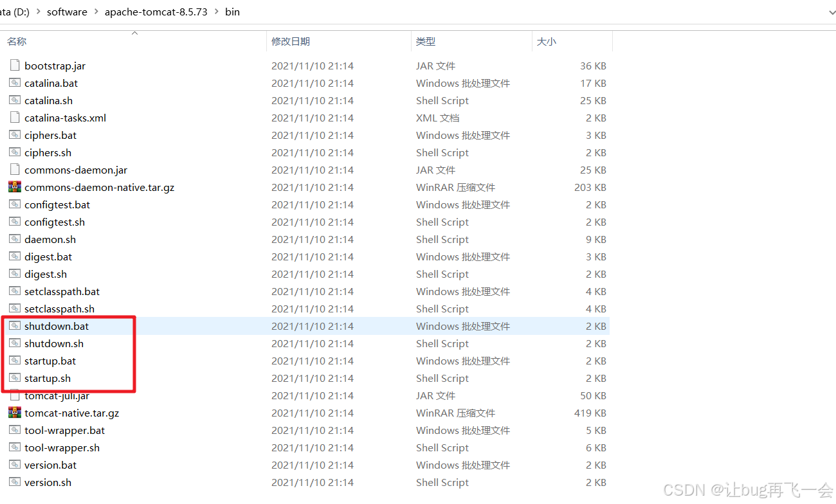836x504 pixels.
Task: Click the 类型 column header
Action: click(426, 41)
